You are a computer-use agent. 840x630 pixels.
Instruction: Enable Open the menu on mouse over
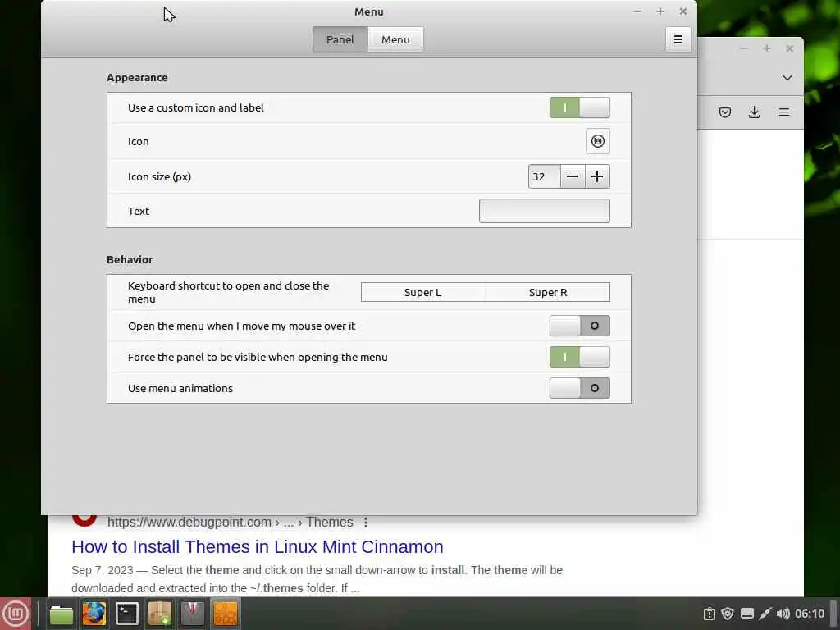580,326
